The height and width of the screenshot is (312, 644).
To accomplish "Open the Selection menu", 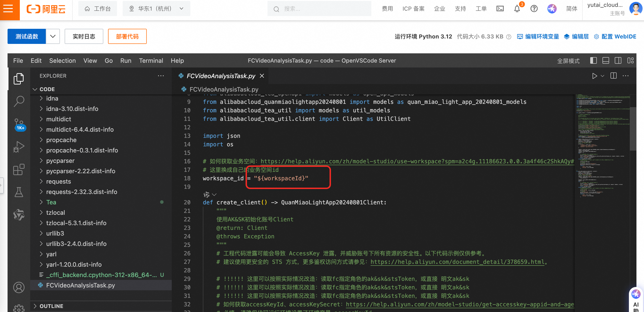I will [62, 61].
